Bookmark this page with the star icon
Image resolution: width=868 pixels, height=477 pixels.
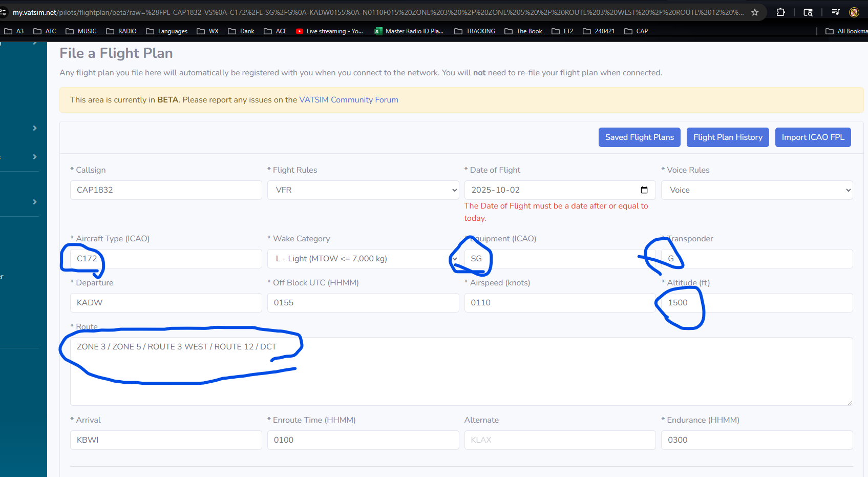coord(755,12)
